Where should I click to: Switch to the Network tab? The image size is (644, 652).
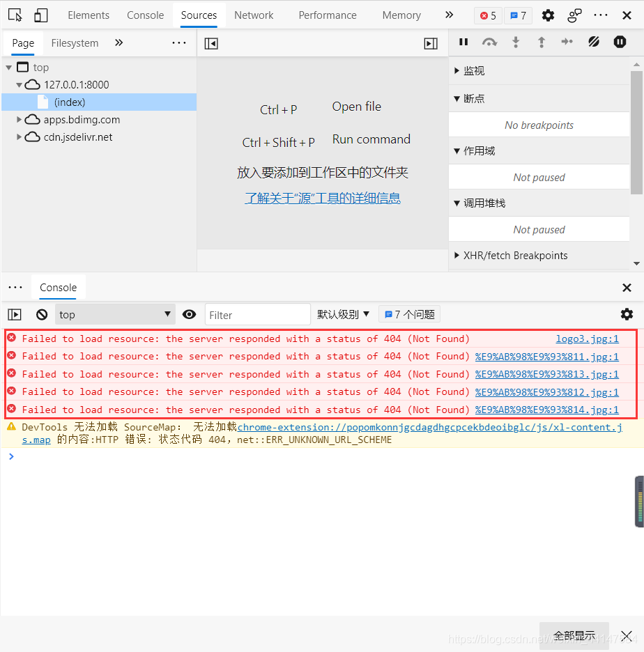pos(254,15)
